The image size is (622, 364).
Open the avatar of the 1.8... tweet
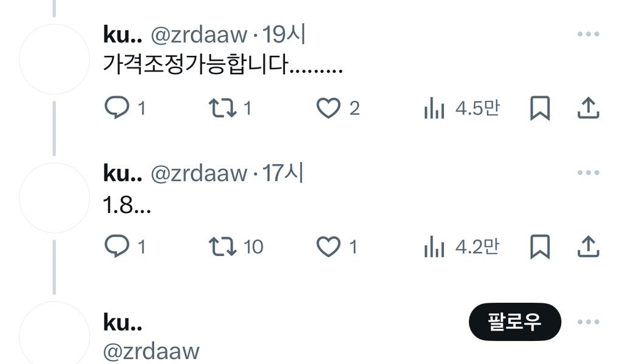click(x=54, y=198)
